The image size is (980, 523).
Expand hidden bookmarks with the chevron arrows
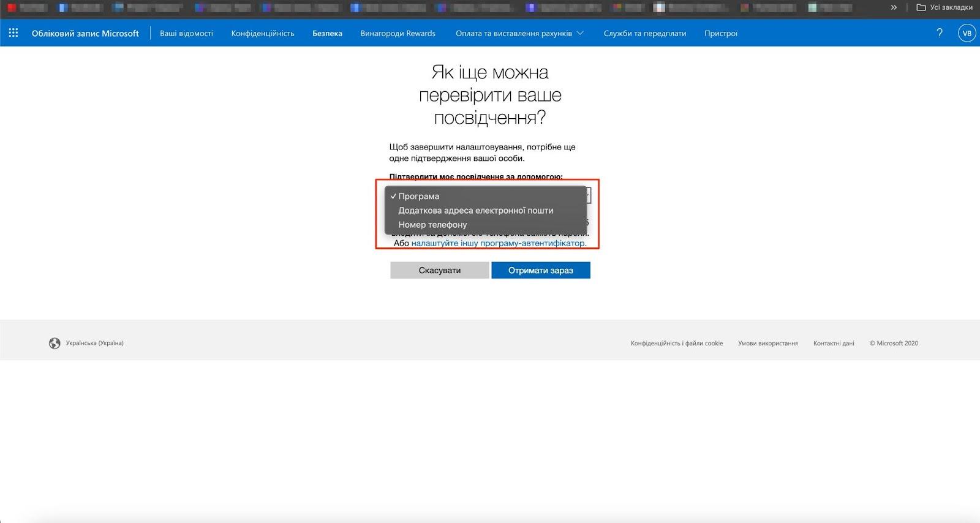tap(894, 7)
